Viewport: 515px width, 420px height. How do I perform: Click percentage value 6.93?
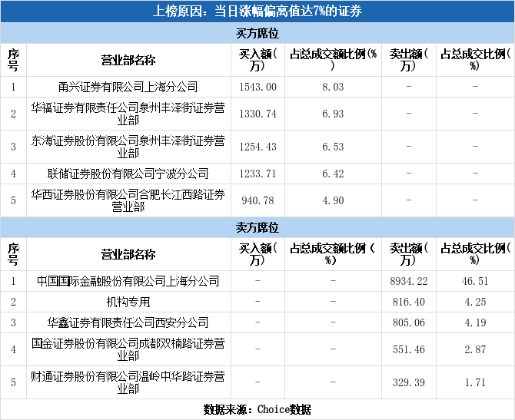pos(333,114)
